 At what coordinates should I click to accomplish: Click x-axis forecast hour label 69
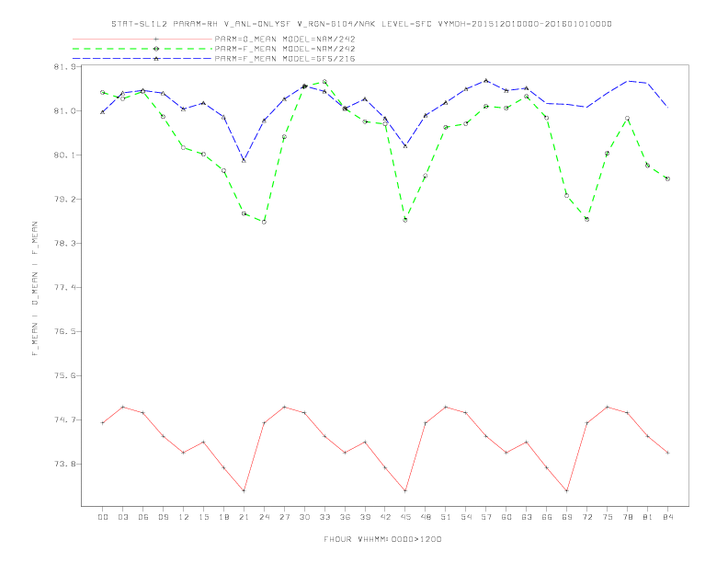click(567, 517)
